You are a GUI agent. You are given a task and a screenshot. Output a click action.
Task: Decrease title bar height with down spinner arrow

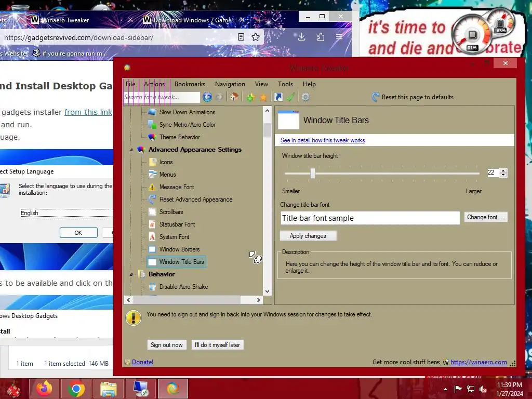503,175
